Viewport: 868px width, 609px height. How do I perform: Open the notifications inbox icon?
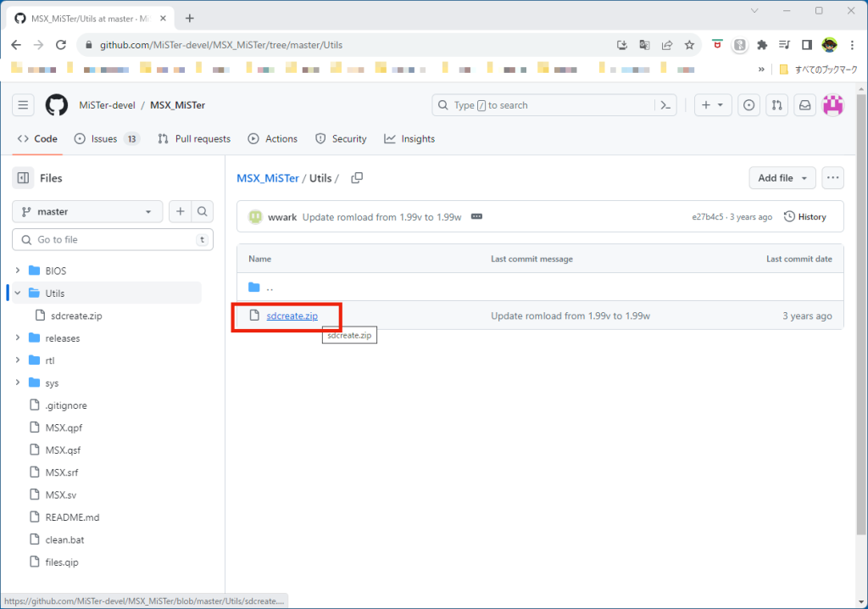click(805, 105)
